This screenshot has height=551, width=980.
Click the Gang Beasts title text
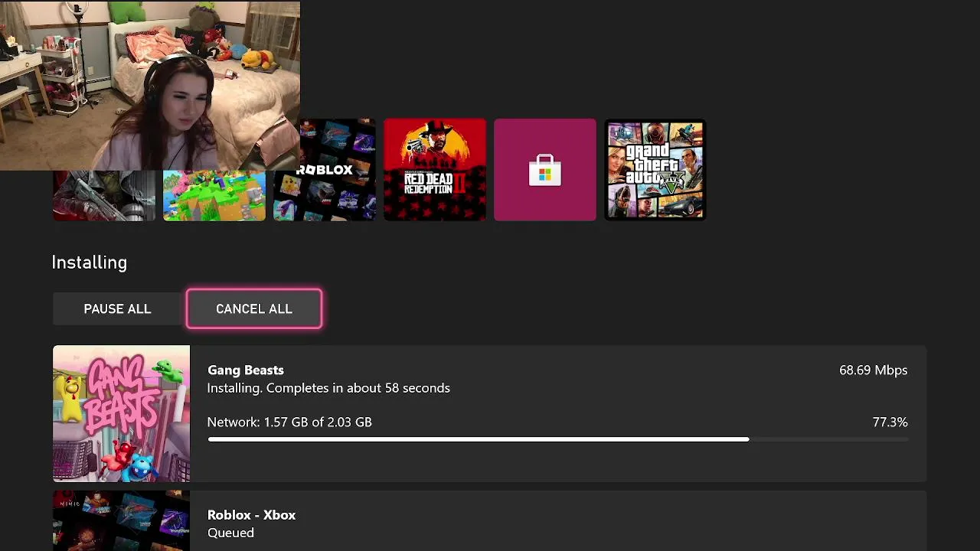click(x=245, y=370)
